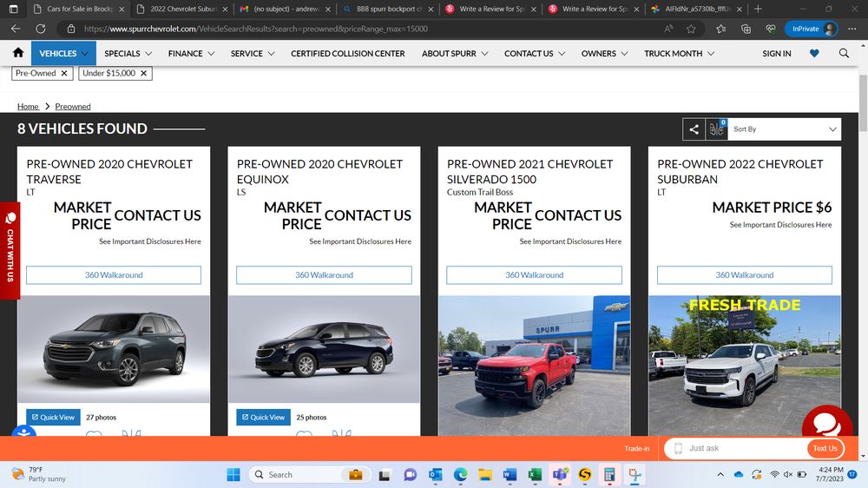Go to the site home icon
Viewport: 868px width, 488px height.
18,53
